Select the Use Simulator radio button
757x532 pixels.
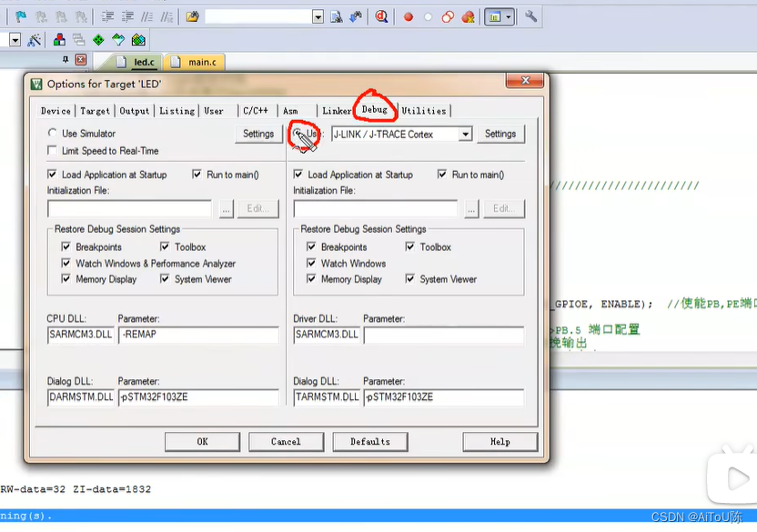coord(52,133)
